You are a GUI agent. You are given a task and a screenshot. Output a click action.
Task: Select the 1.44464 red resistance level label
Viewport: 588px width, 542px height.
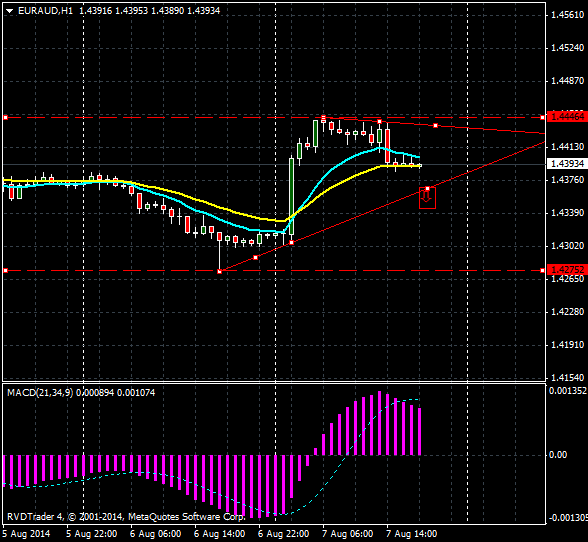[567, 116]
